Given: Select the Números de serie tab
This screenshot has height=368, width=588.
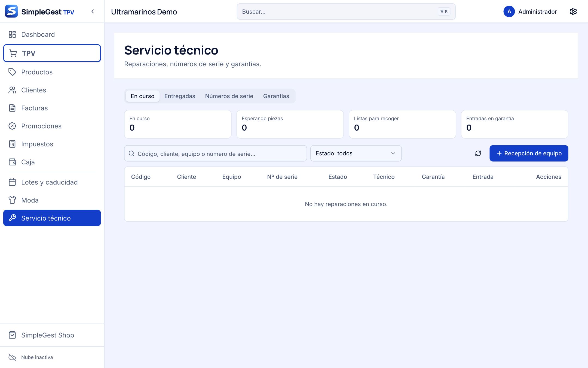Looking at the screenshot, I should point(229,96).
